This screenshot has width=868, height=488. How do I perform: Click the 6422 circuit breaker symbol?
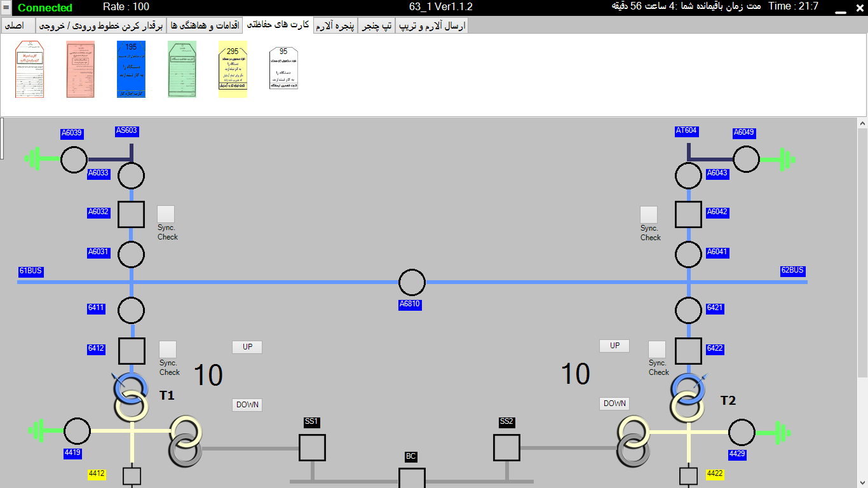(688, 351)
